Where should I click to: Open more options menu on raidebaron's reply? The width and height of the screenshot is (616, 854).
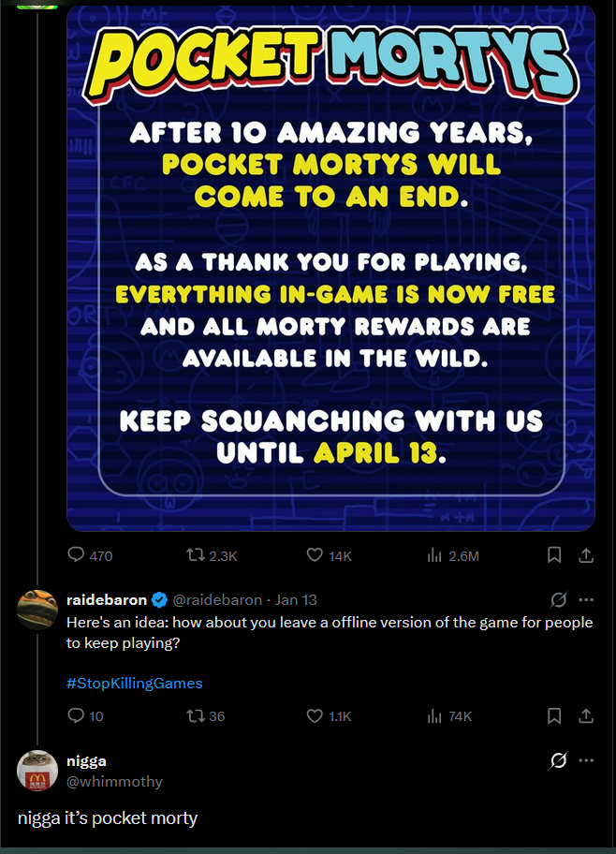tap(587, 599)
